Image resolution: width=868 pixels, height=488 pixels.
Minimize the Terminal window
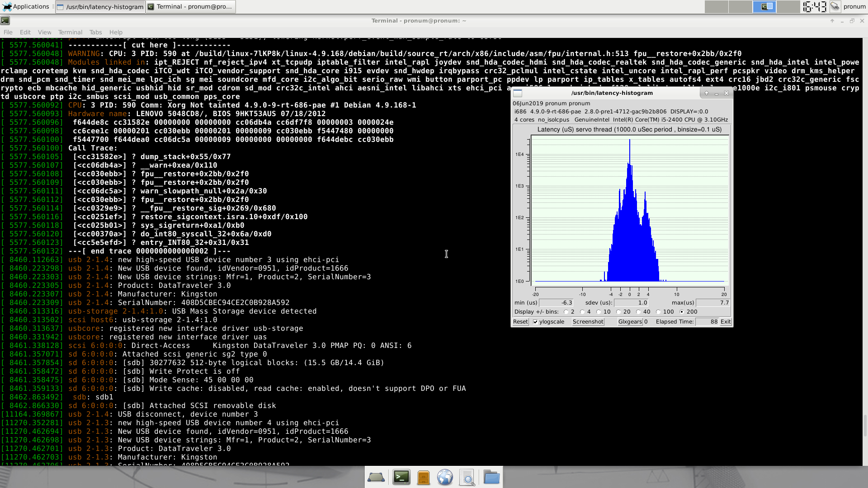[x=842, y=21]
